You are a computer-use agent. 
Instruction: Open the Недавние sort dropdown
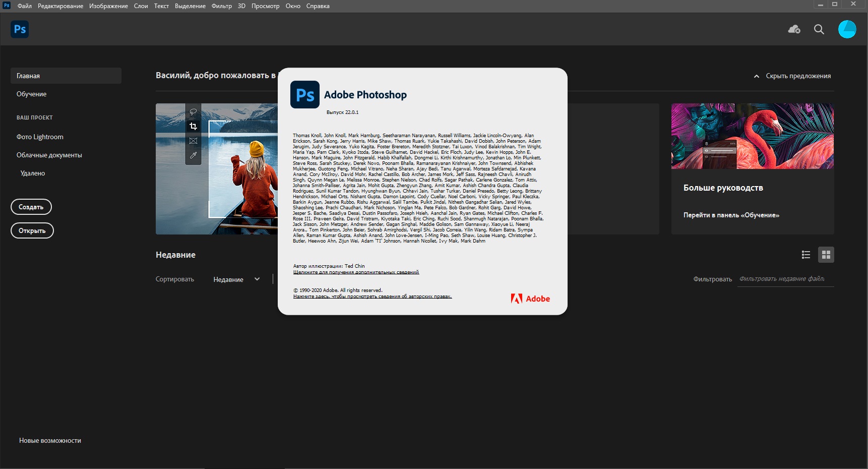tap(236, 279)
